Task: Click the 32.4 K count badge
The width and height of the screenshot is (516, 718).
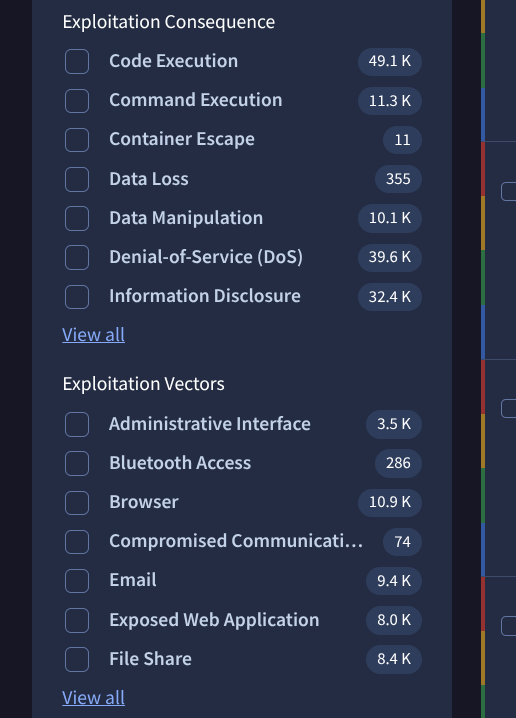Action: tap(390, 297)
